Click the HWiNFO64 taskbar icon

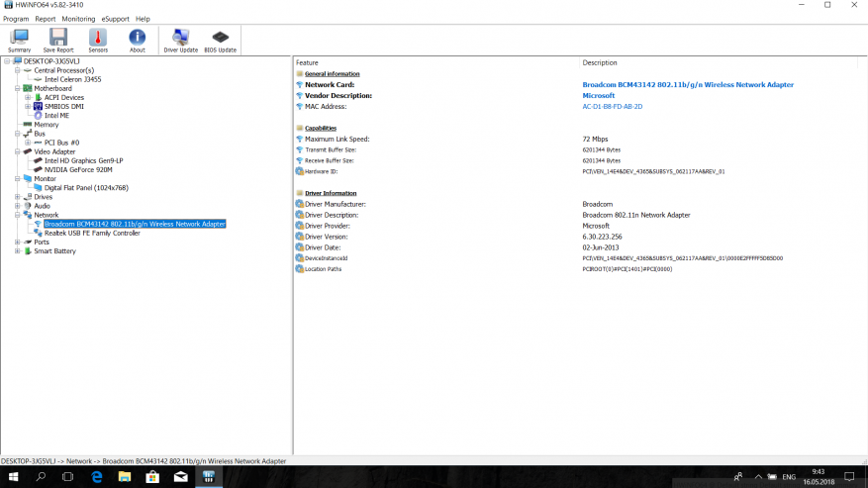pyautogui.click(x=209, y=477)
